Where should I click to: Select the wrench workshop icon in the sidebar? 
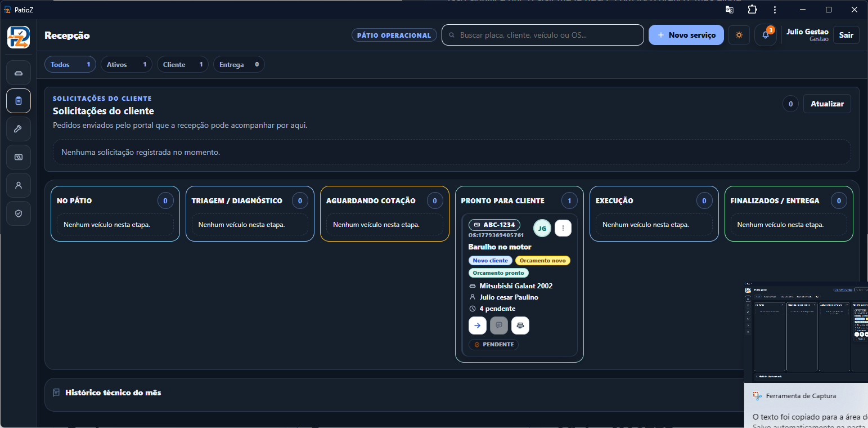coord(19,129)
